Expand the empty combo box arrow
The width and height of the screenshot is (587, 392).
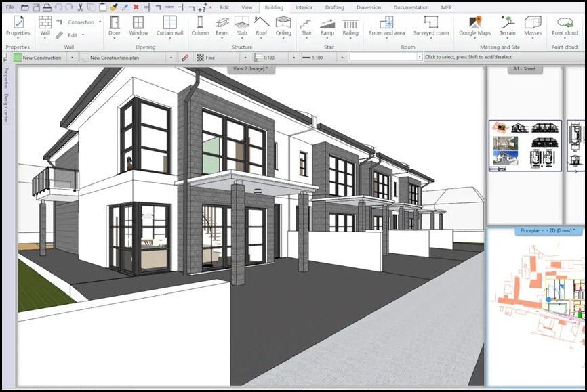[x=420, y=57]
